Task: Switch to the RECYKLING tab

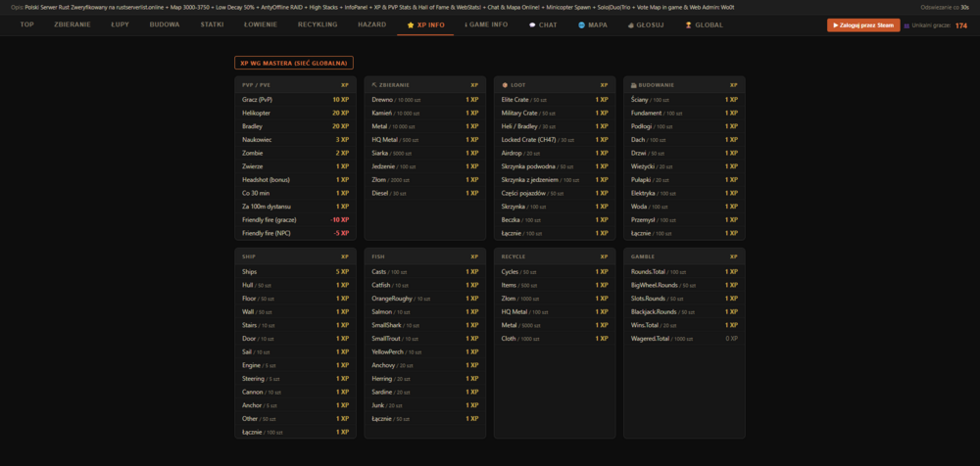Action: tap(318, 25)
